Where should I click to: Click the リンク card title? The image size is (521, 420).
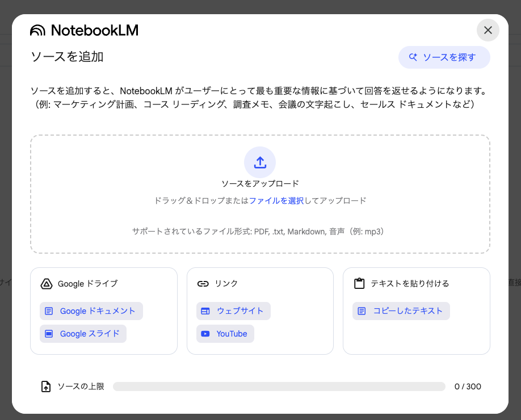[x=226, y=283]
